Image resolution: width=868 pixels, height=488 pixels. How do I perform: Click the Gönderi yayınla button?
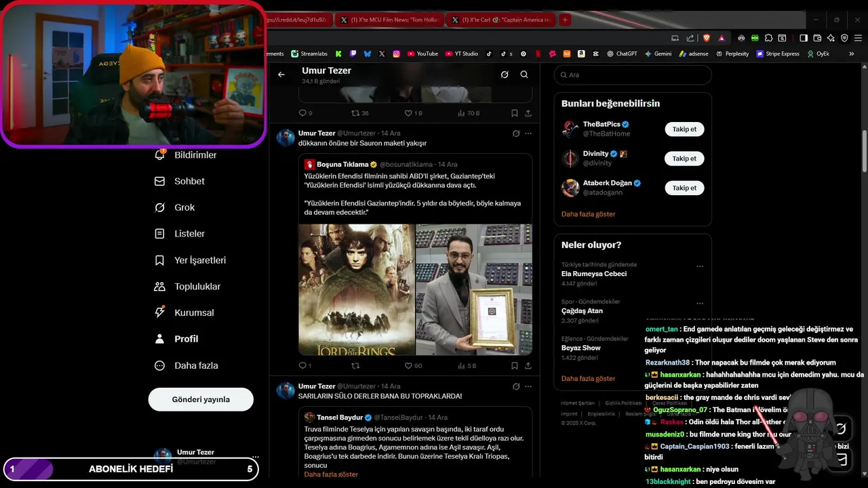201,399
